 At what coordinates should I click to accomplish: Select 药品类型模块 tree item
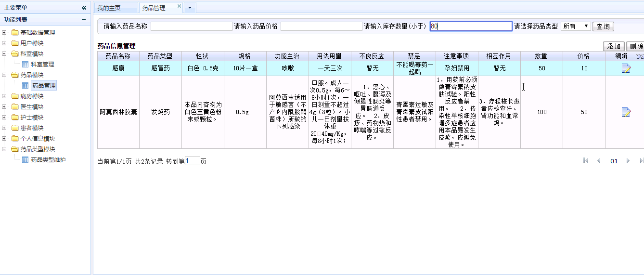[38, 149]
